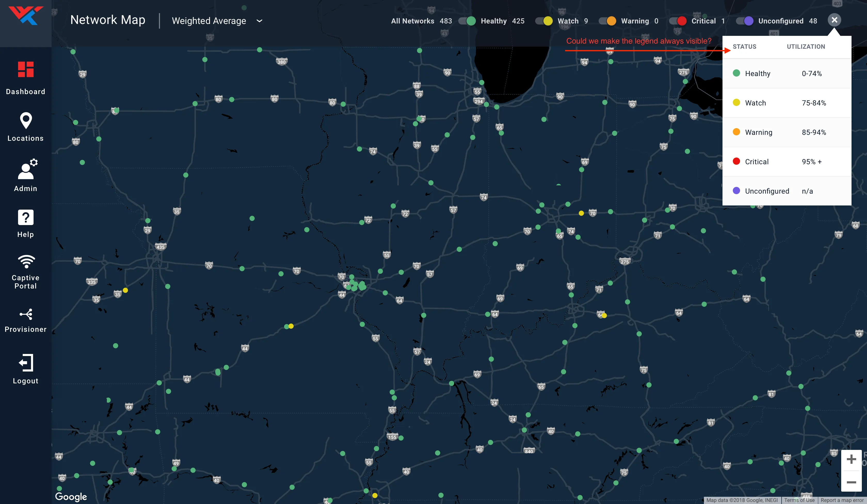Screen dimensions: 867x504
Task: Open the Captive Portal wifi icon
Action: [x=26, y=262]
